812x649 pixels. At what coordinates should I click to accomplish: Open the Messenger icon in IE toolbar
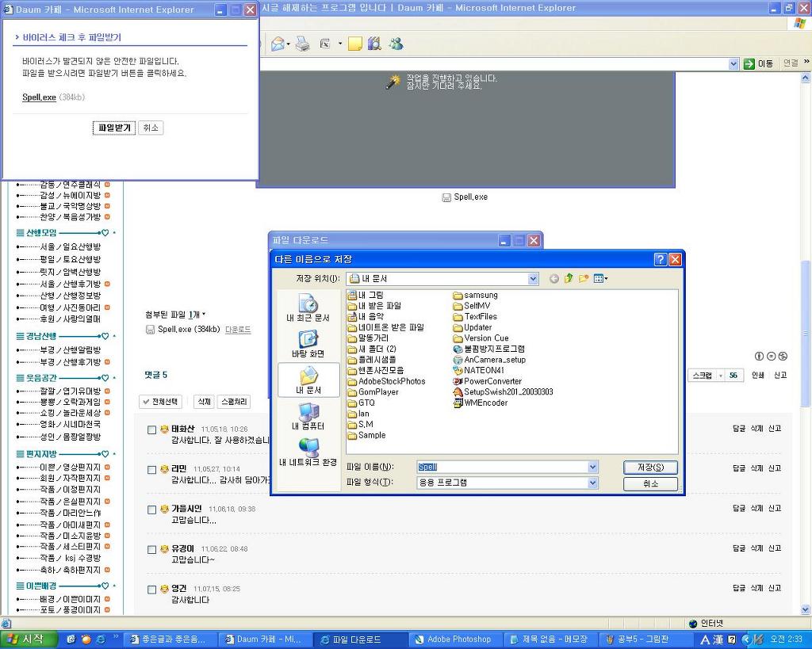(x=396, y=44)
